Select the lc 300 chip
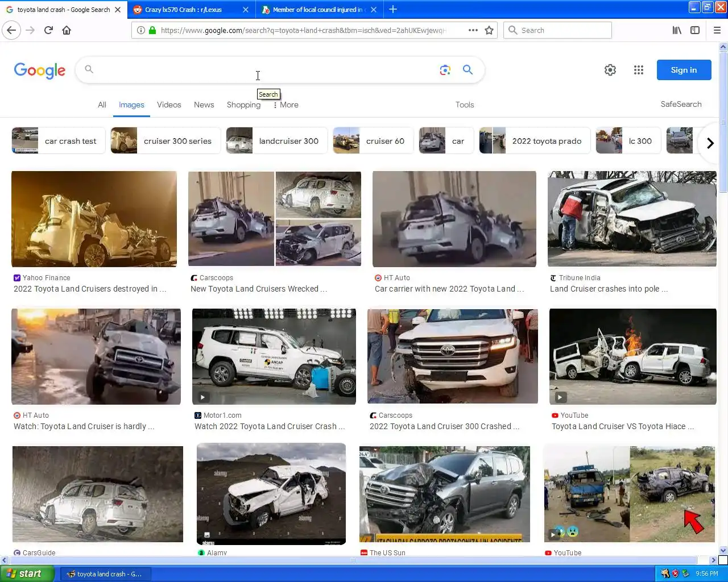The width and height of the screenshot is (728, 582). point(628,141)
